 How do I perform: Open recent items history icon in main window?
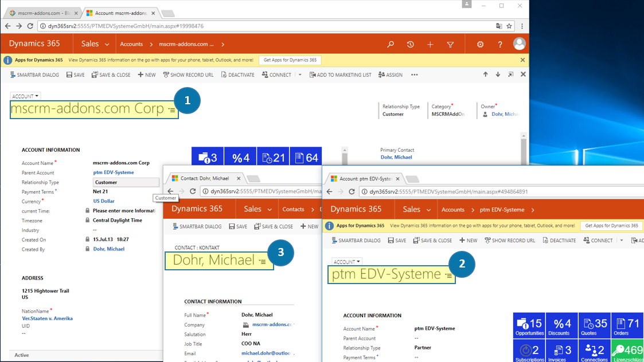tap(410, 44)
